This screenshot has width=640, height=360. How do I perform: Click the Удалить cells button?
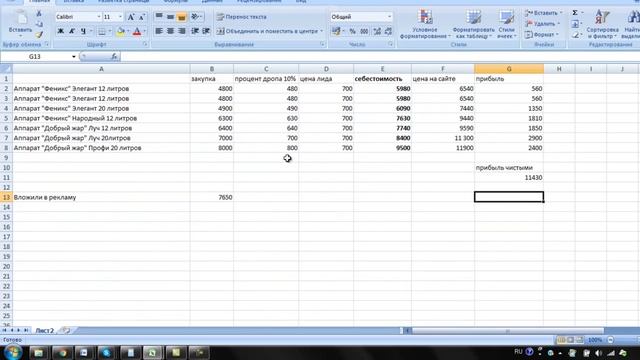pos(542,24)
